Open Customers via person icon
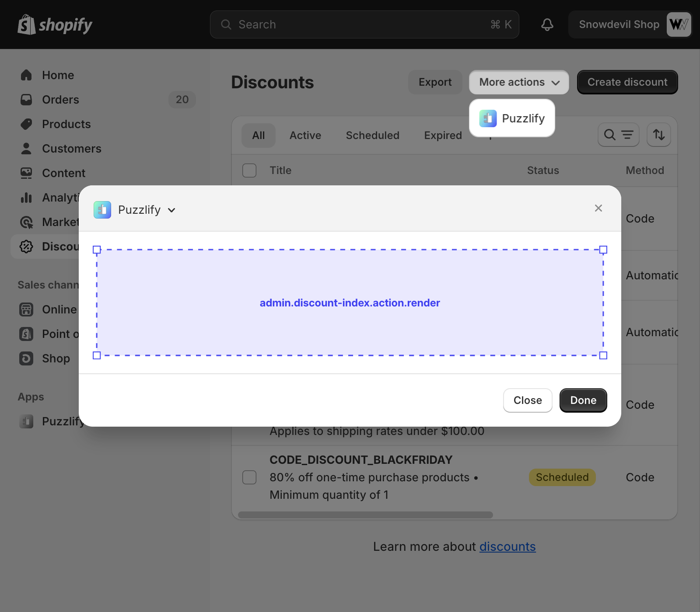The image size is (700, 612). pos(26,149)
